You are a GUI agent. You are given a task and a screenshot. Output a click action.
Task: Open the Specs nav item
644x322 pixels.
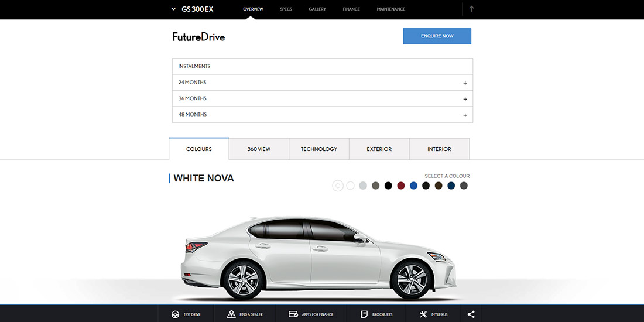(286, 9)
